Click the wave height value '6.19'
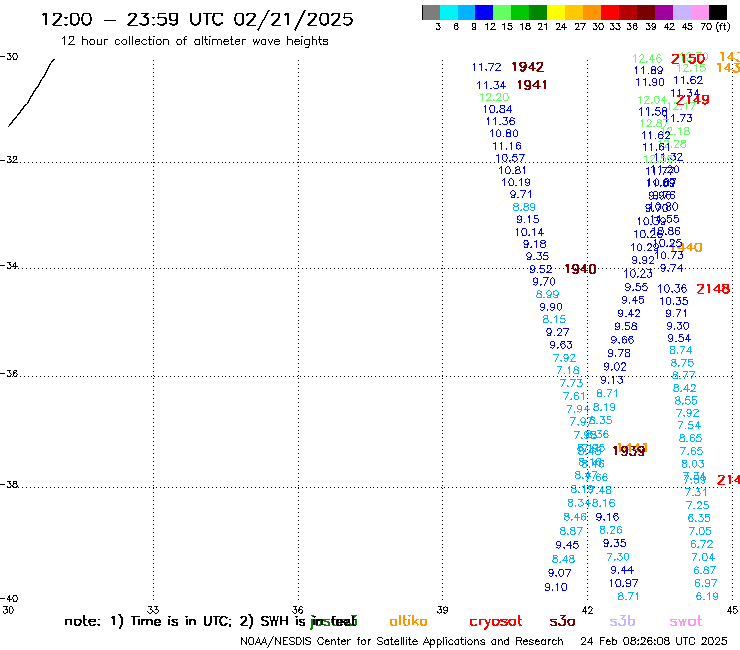The width and height of the screenshot is (740, 650). [x=707, y=597]
